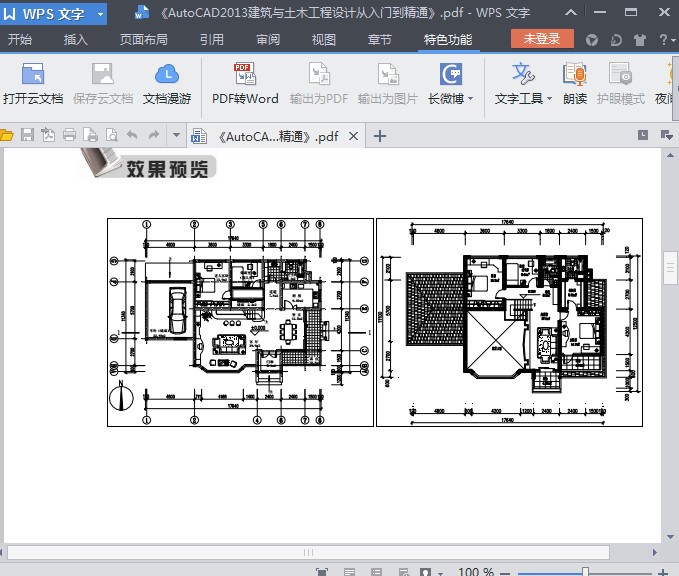Click eye-care bulb icon in status bar
This screenshot has width=679, height=576.
(x=426, y=572)
